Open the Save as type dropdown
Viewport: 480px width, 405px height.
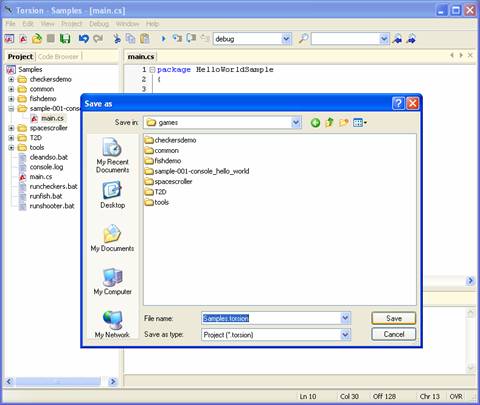coord(345,334)
